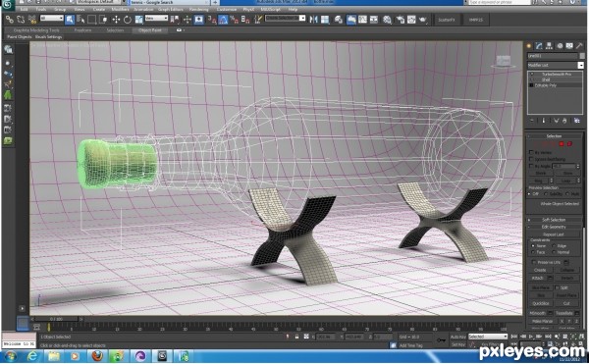Enable Preserve UVs checkbox
589x364 pixels.
click(x=533, y=262)
